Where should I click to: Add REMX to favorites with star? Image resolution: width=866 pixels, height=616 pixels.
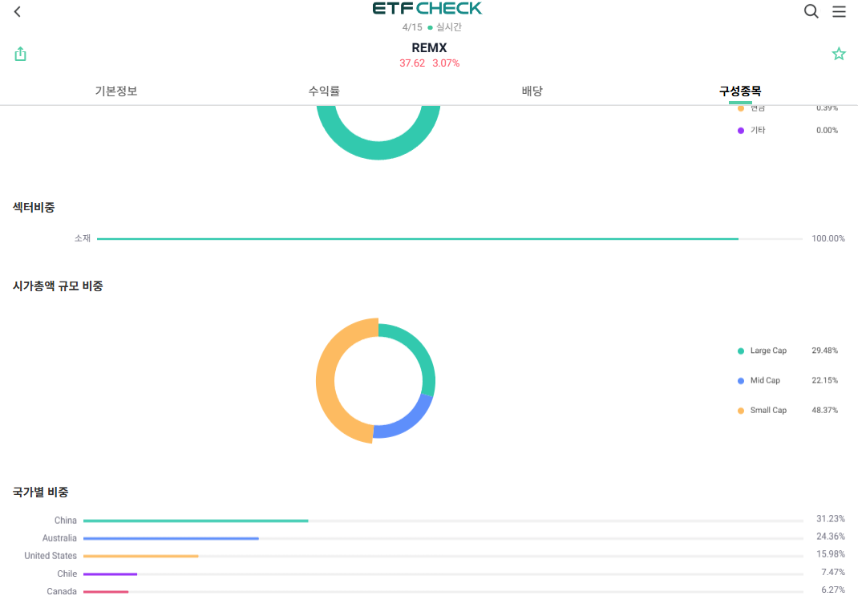[839, 54]
